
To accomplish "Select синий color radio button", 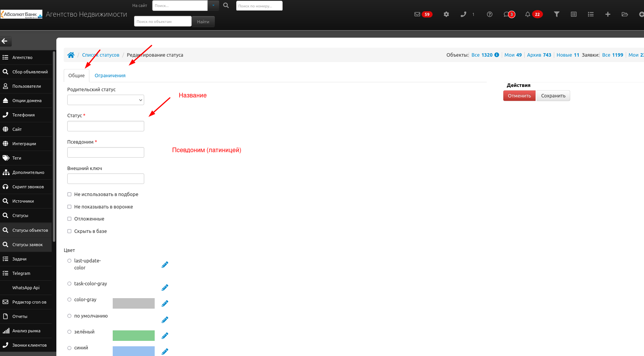I will 70,348.
